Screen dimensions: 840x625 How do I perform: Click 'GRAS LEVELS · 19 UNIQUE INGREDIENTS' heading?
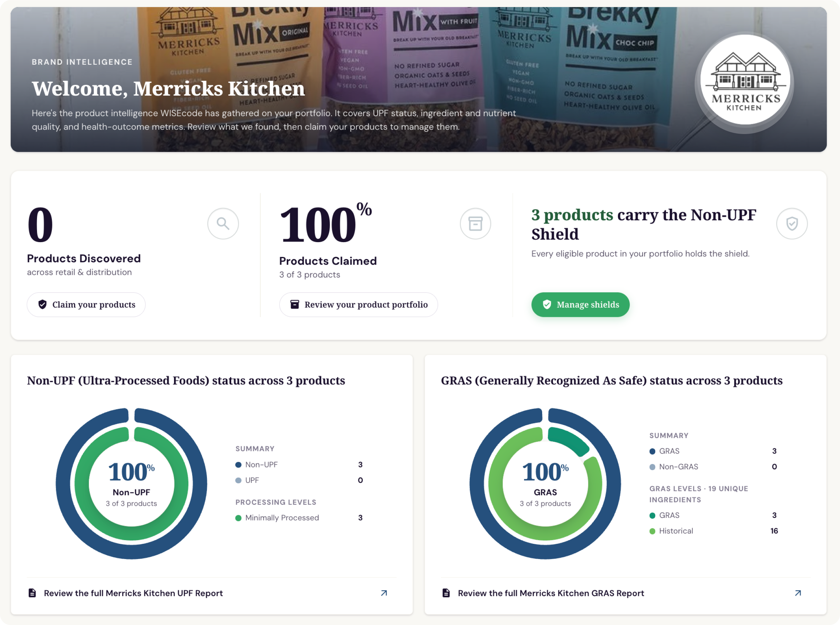pyautogui.click(x=699, y=494)
